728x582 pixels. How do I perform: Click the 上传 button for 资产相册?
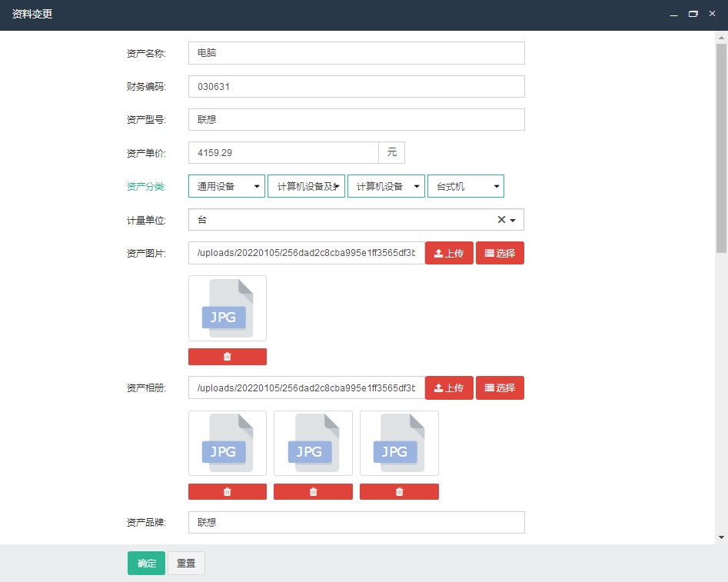pyautogui.click(x=449, y=388)
